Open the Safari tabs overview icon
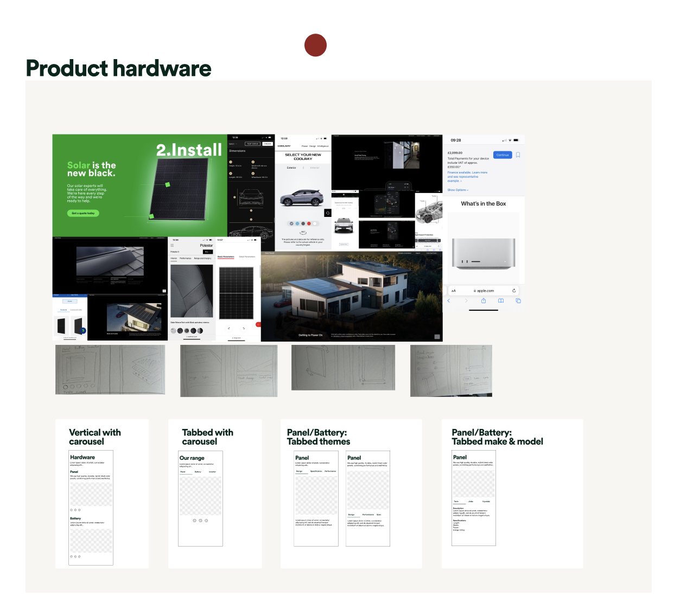The width and height of the screenshot is (674, 616). pos(518,300)
